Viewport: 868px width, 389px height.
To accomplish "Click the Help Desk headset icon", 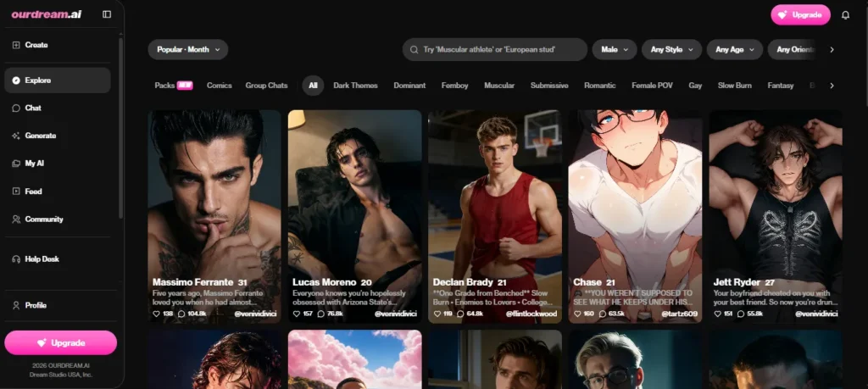I will click(x=16, y=259).
